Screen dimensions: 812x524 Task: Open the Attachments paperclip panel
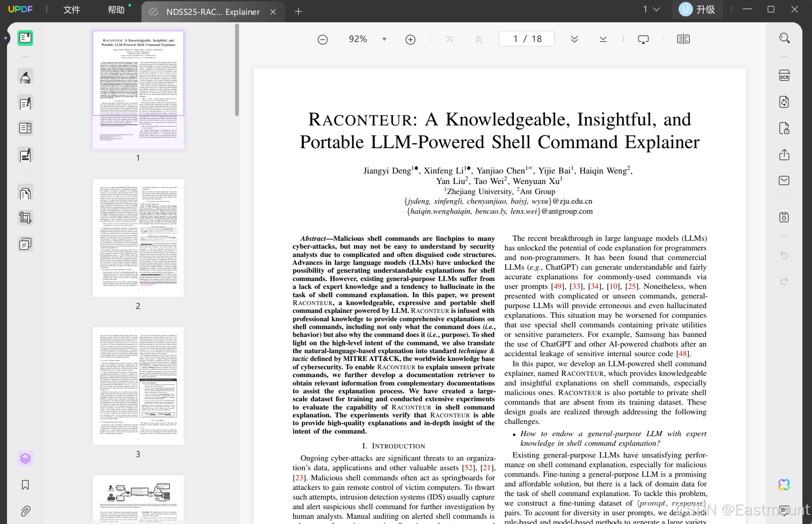25,510
